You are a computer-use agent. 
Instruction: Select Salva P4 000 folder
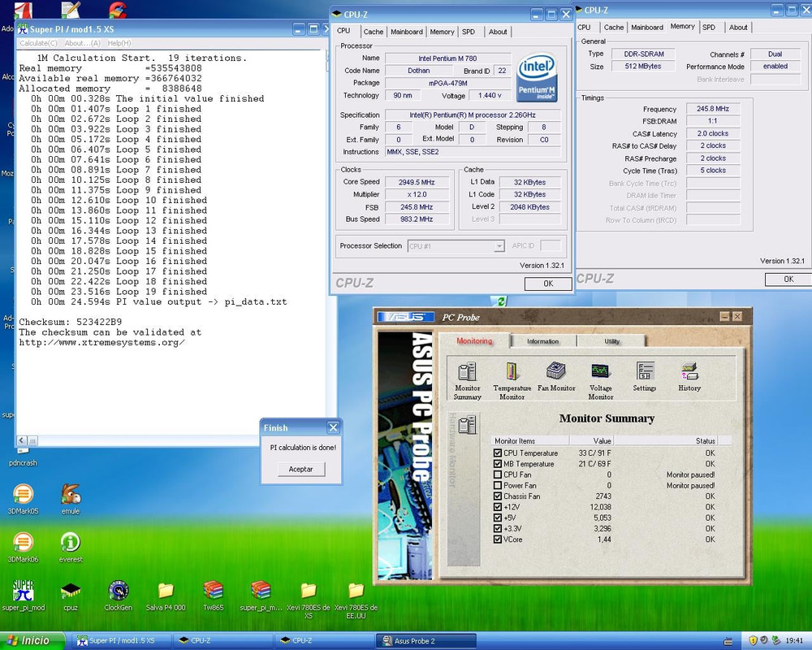[x=166, y=596]
